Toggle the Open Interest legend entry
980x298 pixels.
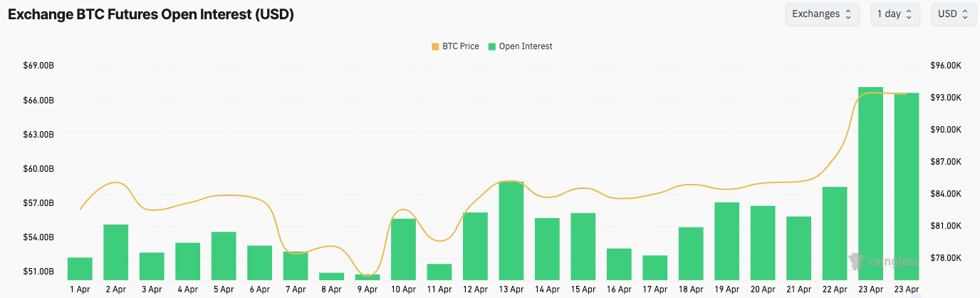(x=520, y=46)
